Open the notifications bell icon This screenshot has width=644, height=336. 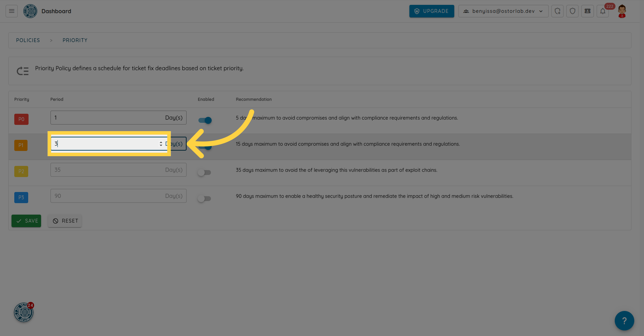[603, 11]
